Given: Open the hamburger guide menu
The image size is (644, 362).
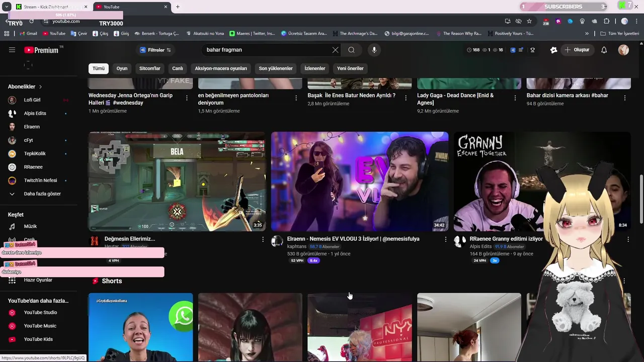Looking at the screenshot, I should [12, 50].
